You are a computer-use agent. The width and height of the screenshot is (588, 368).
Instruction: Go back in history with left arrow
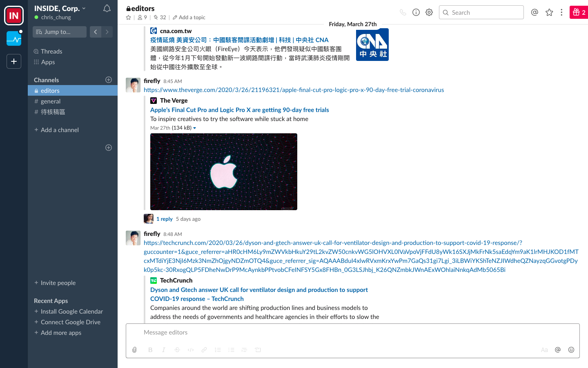pos(96,32)
